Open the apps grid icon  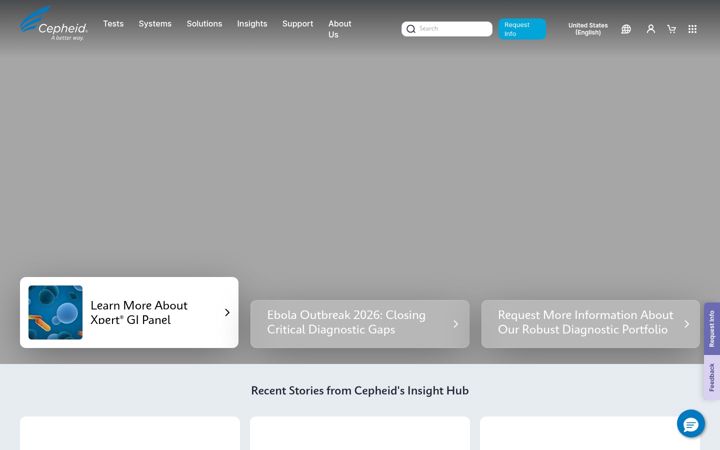click(x=692, y=29)
